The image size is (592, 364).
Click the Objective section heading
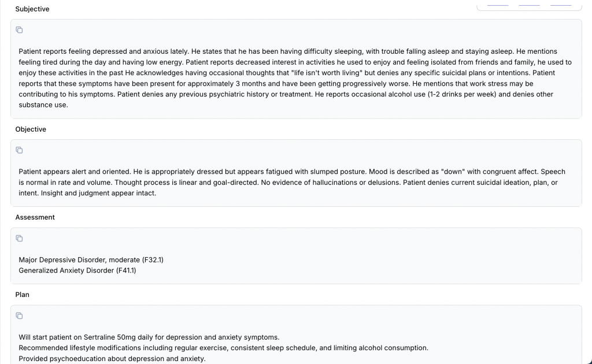point(31,129)
